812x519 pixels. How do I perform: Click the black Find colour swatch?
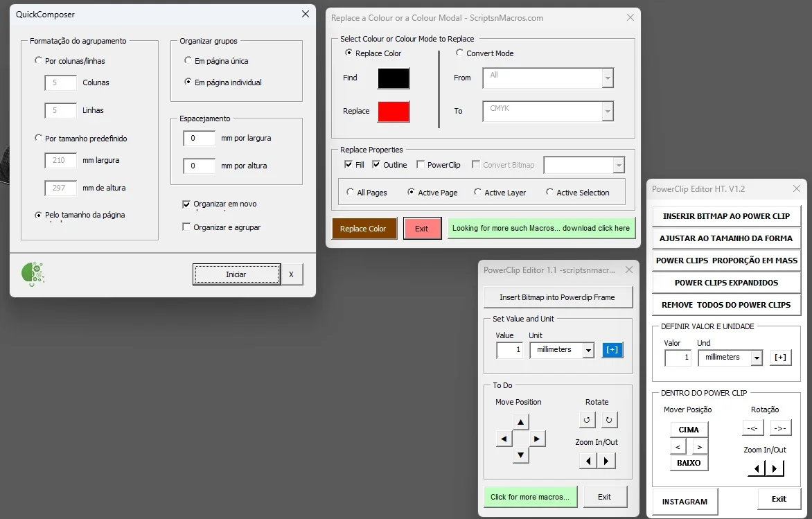pos(394,78)
